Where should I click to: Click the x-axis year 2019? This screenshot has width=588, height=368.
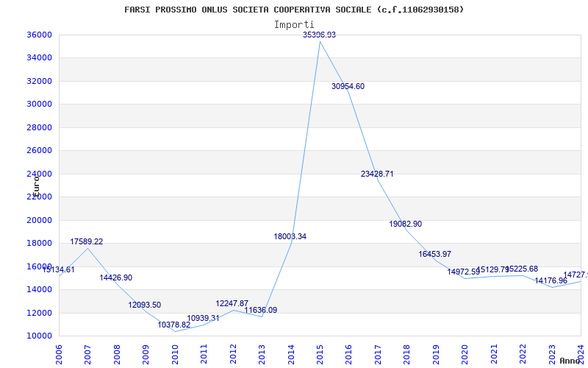coord(436,354)
